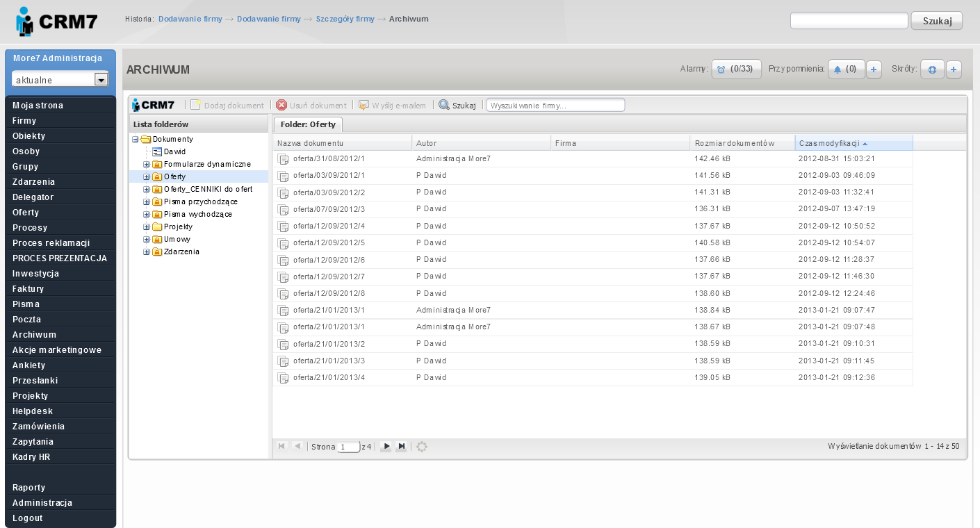Click the Wyszukiwanie firmy search field
This screenshot has height=528, width=980.
(x=555, y=105)
